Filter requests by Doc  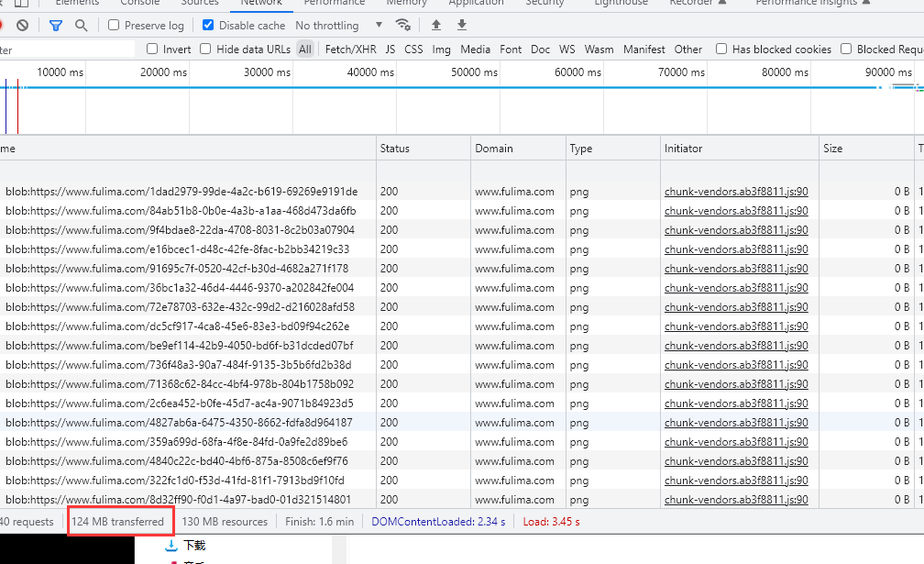pos(541,50)
